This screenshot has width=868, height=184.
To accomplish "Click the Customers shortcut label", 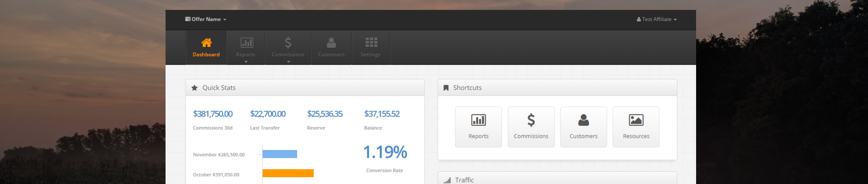I will tap(583, 136).
